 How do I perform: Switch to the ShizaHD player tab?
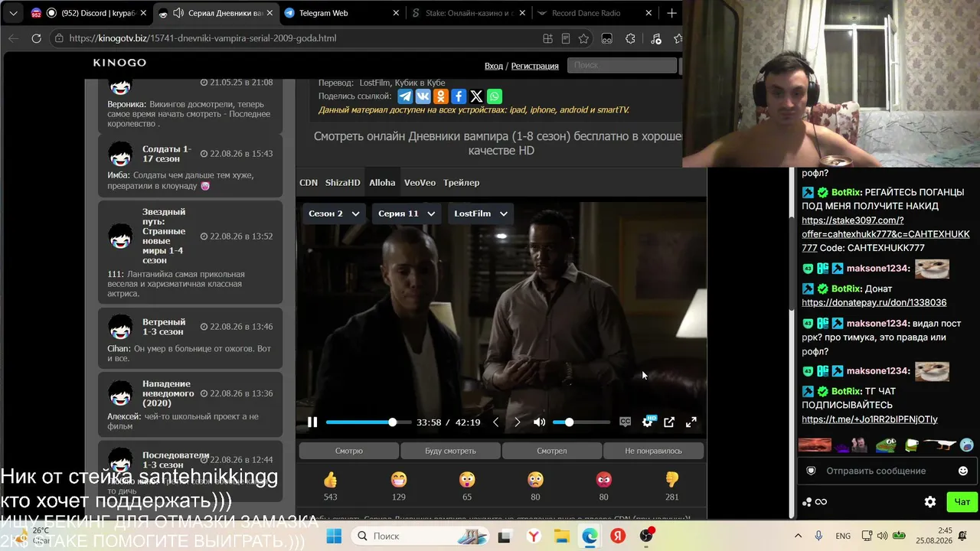342,183
